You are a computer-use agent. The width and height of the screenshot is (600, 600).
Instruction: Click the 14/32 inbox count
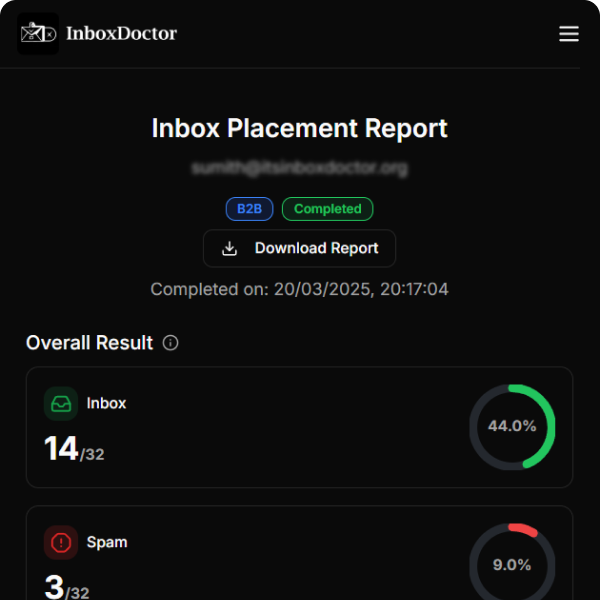74,448
